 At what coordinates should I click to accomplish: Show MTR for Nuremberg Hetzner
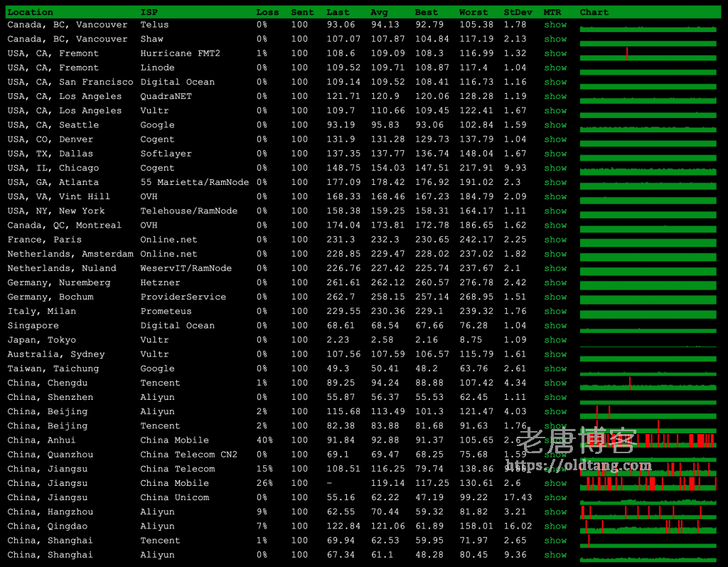[555, 282]
